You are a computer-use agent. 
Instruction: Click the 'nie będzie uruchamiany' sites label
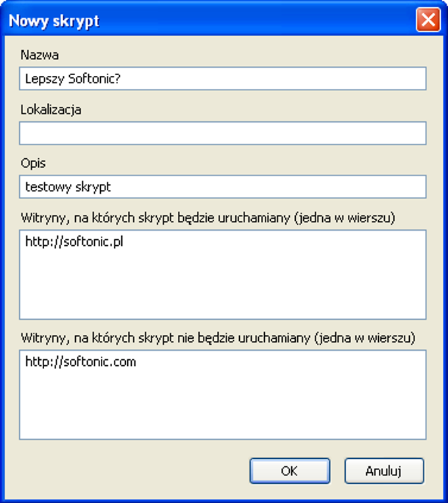point(218,338)
